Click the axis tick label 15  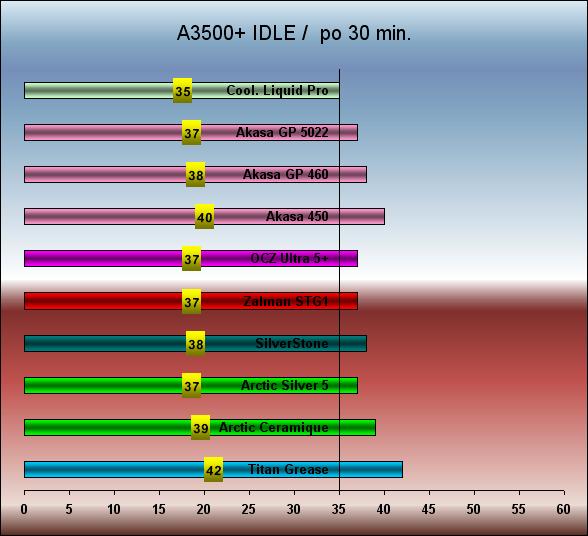pos(159,509)
